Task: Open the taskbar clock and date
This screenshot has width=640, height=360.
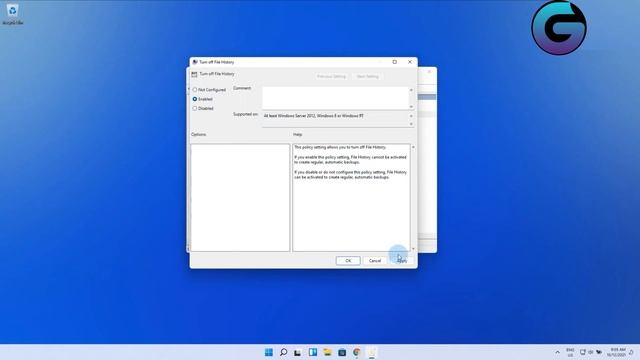Action: point(617,352)
